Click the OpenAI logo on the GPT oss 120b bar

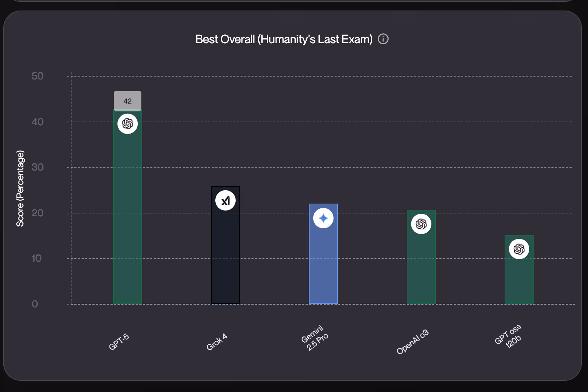pos(519,249)
